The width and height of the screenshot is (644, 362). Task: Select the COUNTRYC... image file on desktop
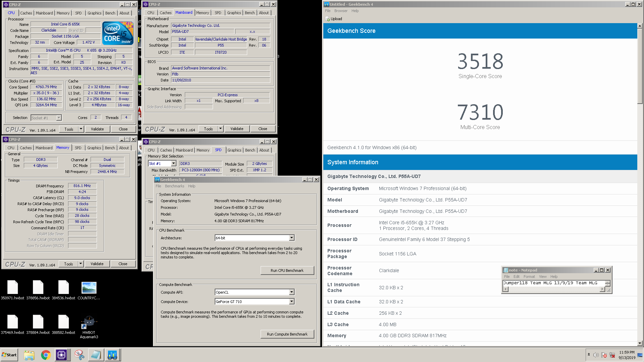[x=89, y=290]
